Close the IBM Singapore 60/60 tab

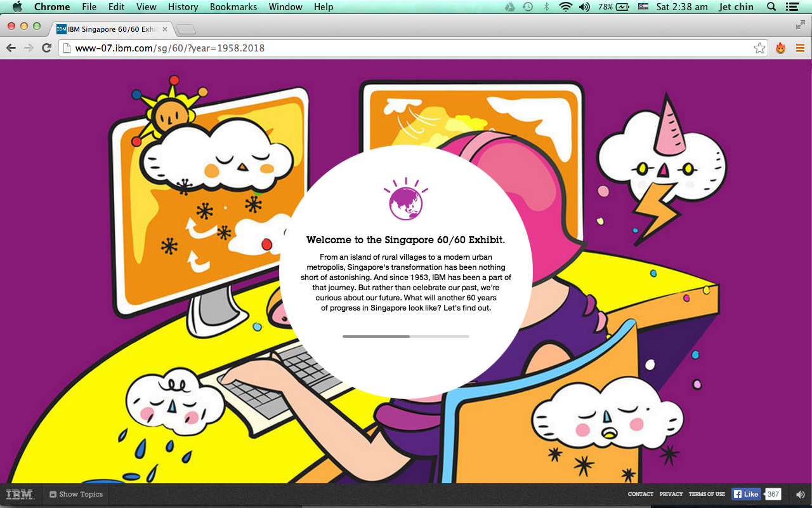point(166,29)
